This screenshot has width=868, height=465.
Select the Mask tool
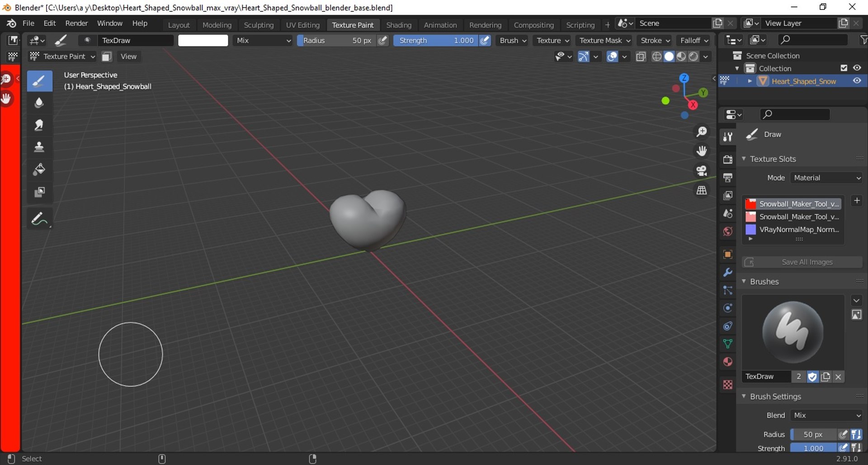coord(39,192)
